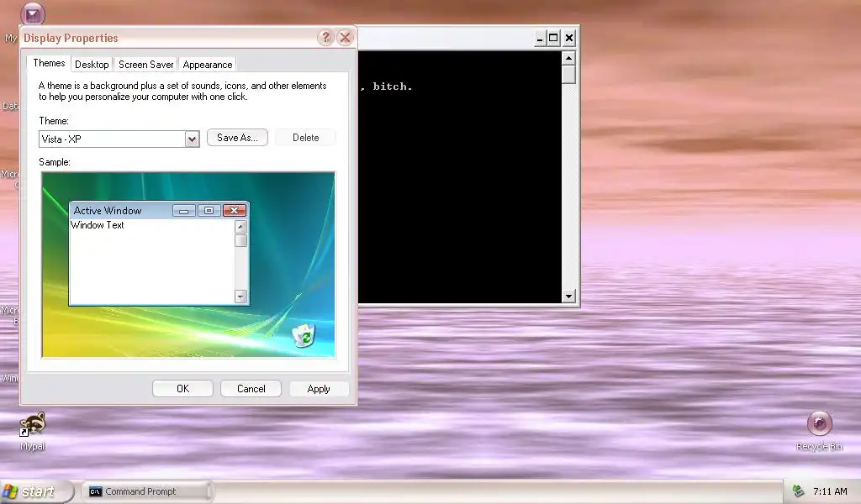The height and width of the screenshot is (504, 861).
Task: Click the help question-mark button in Display Properties
Action: click(325, 37)
